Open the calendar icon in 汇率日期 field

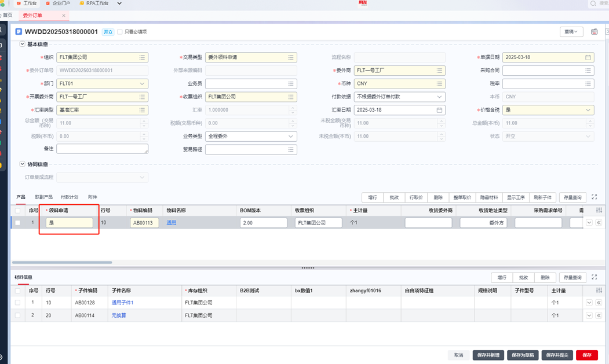[x=439, y=110]
